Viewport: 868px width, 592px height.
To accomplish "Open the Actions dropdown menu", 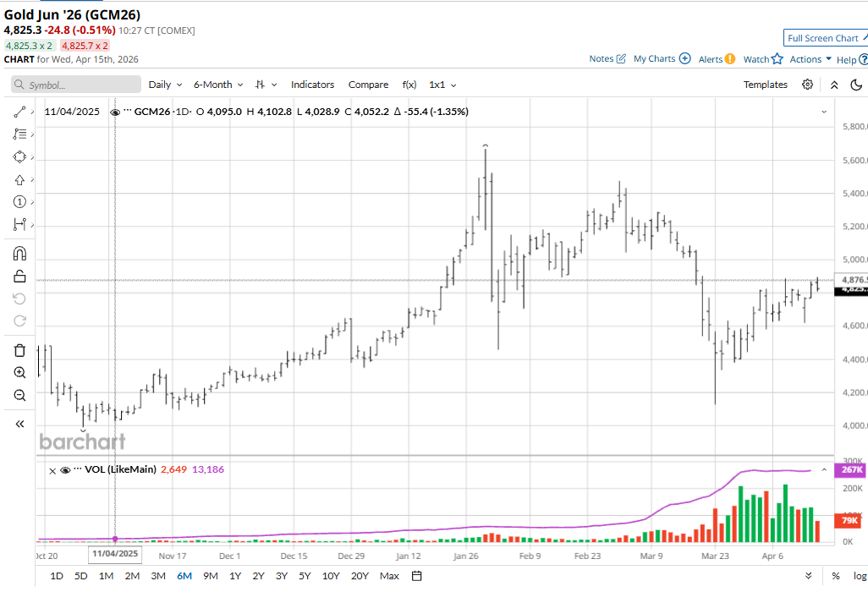I will (810, 59).
